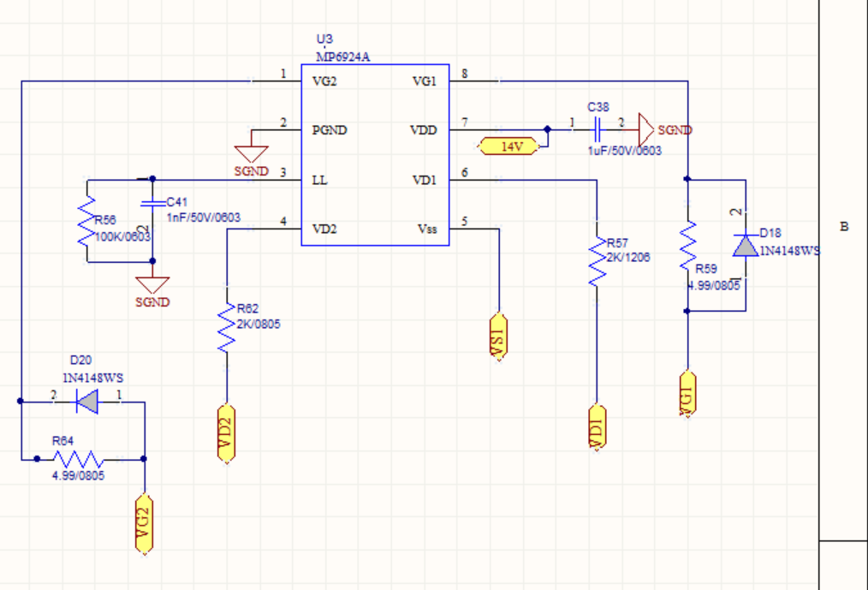The image size is (868, 590).
Task: Click the 2K/1206 value of R57
Action: pyautogui.click(x=628, y=258)
